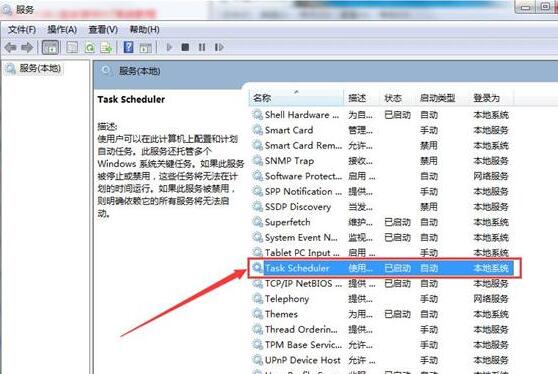
Task: Click the gear icon beside Smart Card
Action: tap(257, 130)
